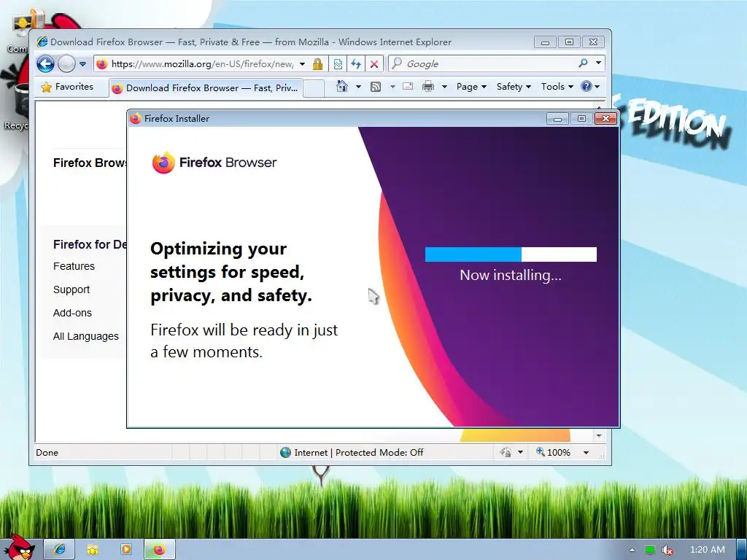Expand the Home button dropdown arrow
The image size is (747, 560).
pos(358,87)
